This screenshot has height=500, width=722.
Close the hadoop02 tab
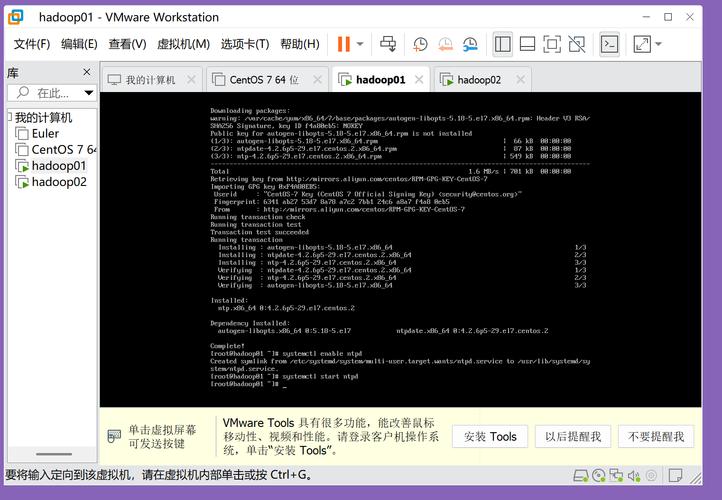[520, 80]
